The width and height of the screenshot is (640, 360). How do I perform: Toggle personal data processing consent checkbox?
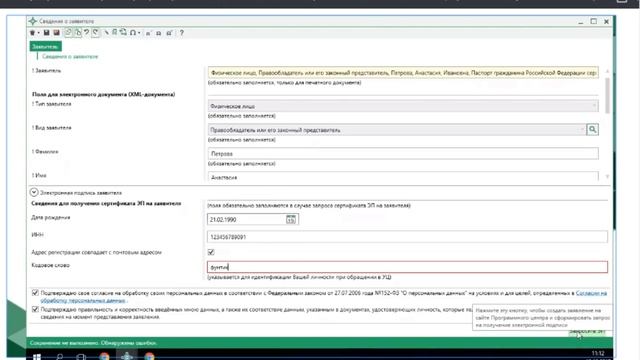point(35,293)
